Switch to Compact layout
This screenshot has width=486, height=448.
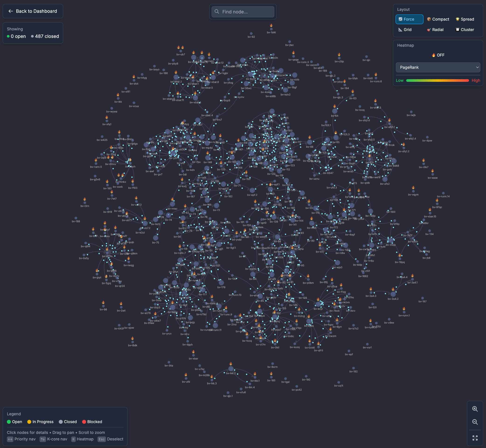click(x=438, y=19)
